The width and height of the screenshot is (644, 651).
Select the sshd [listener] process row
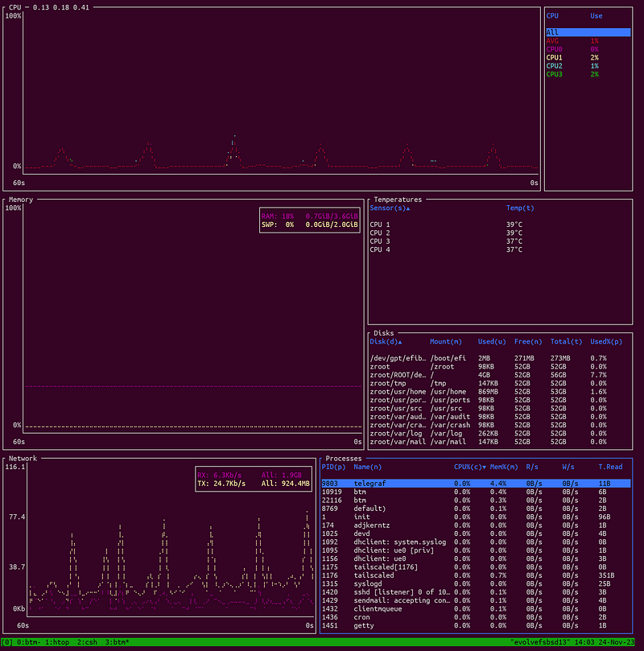point(476,592)
